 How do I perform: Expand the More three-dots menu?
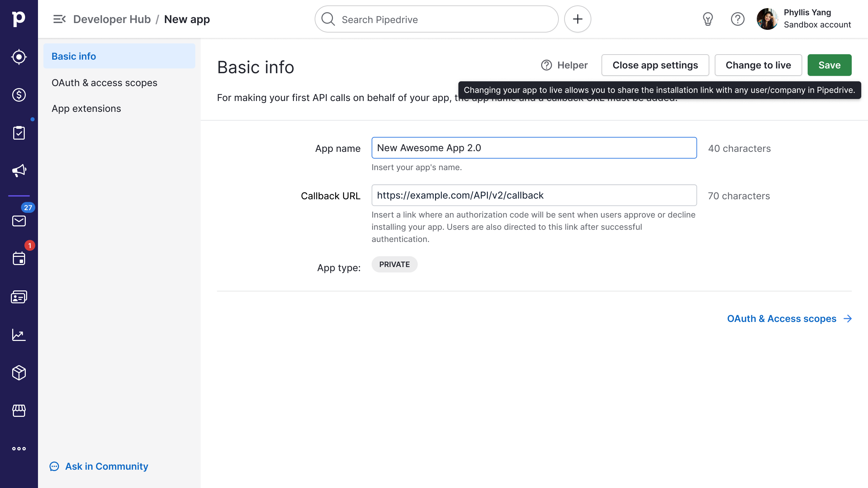(x=19, y=449)
